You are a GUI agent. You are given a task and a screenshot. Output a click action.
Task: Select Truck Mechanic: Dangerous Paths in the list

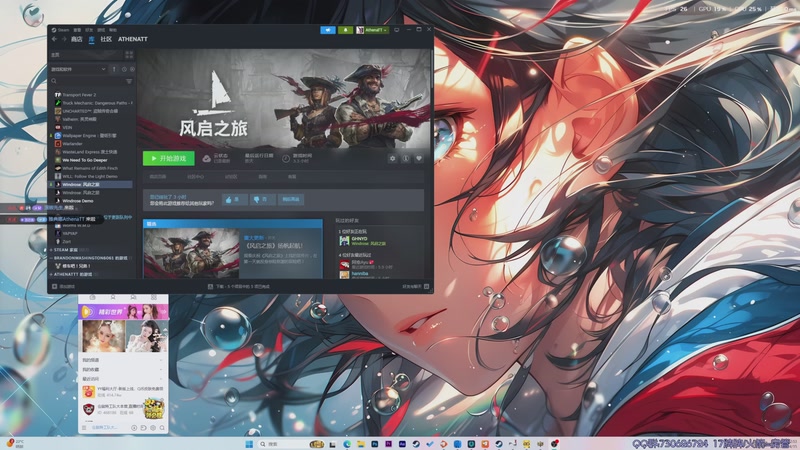pos(93,103)
